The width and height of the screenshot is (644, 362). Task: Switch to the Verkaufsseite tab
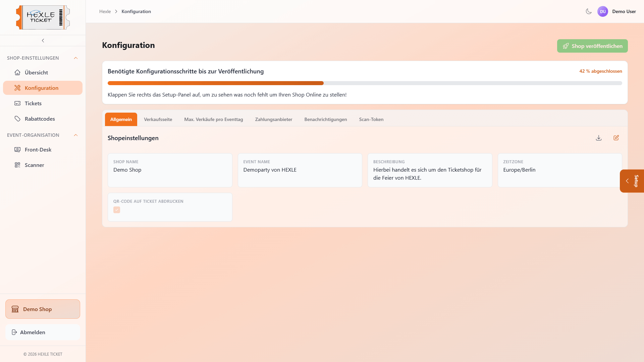coord(158,119)
